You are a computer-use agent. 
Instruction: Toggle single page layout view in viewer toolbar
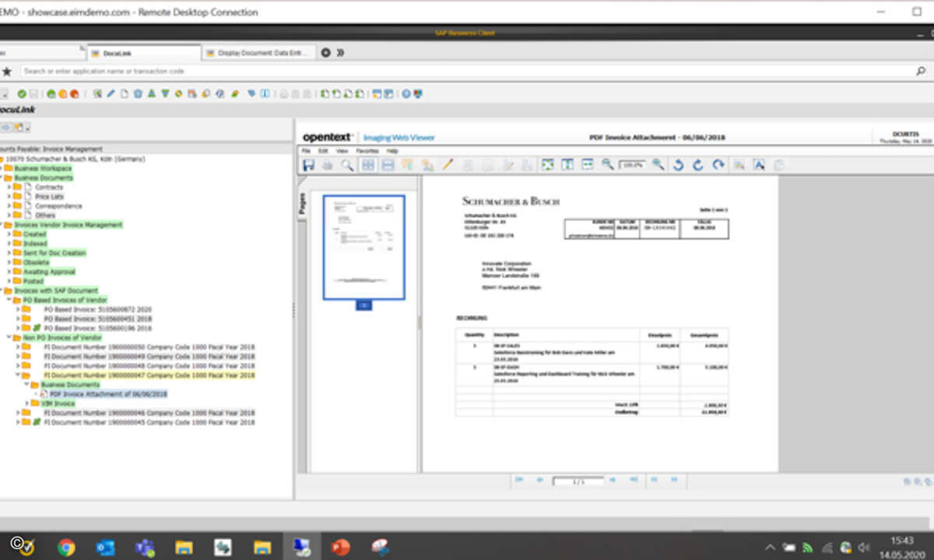point(387,165)
